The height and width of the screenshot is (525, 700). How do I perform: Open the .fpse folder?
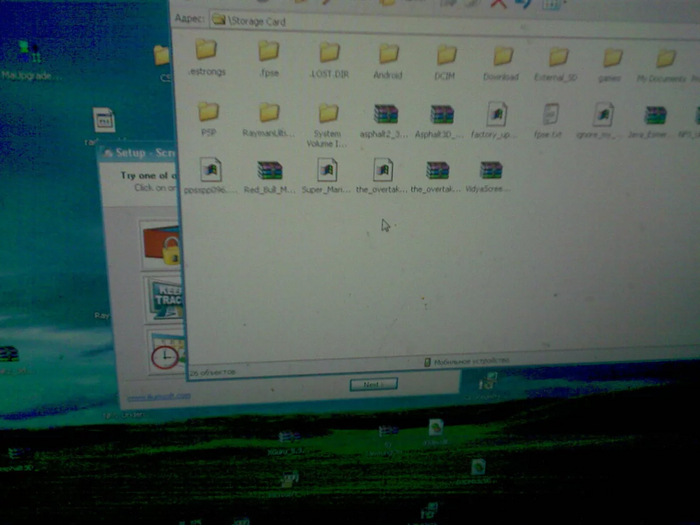(269, 59)
